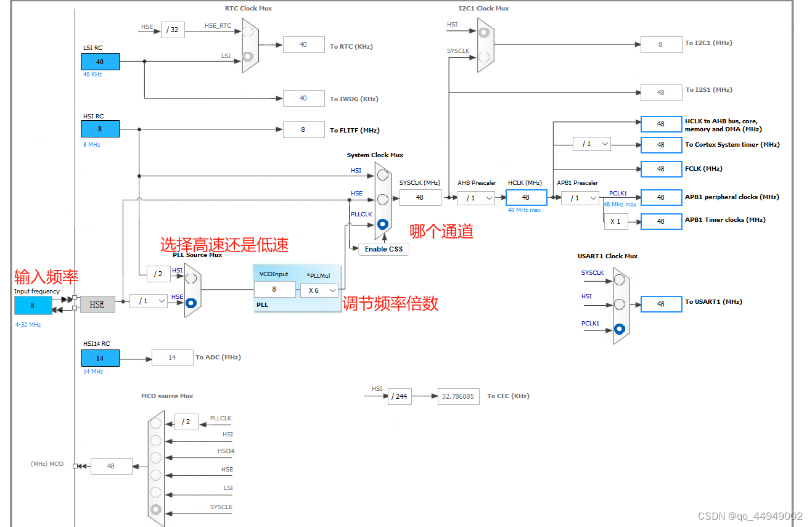Click the FCLK (MHz) value box
The height and width of the screenshot is (527, 812).
coord(662,169)
